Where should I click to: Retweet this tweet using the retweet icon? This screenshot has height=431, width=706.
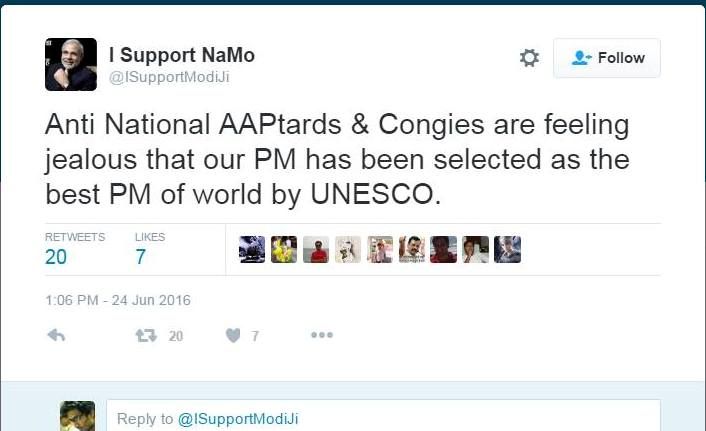point(145,336)
